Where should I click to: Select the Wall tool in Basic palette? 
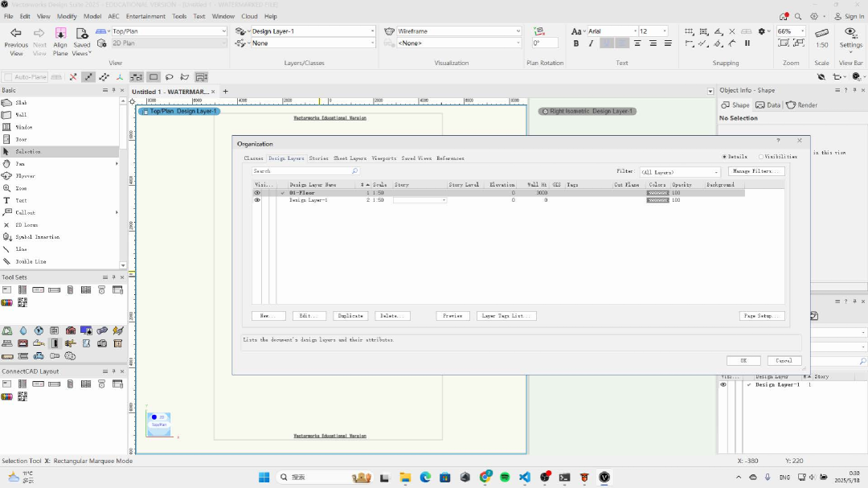pyautogui.click(x=22, y=115)
